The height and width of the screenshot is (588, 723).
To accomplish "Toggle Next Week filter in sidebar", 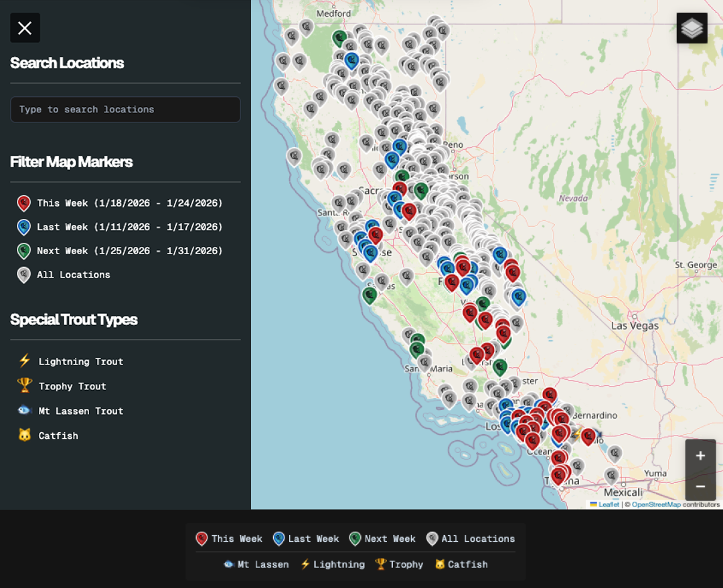I will tap(120, 252).
